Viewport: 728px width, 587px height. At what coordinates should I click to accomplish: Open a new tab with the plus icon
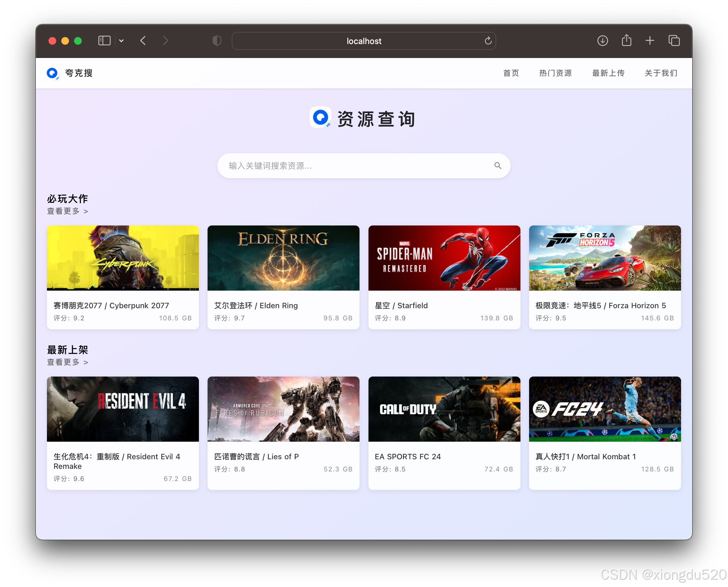click(x=649, y=41)
